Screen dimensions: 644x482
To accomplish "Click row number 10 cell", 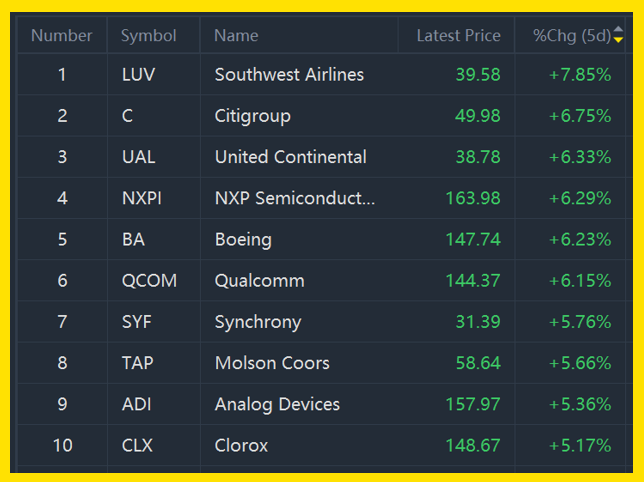I will click(62, 445).
